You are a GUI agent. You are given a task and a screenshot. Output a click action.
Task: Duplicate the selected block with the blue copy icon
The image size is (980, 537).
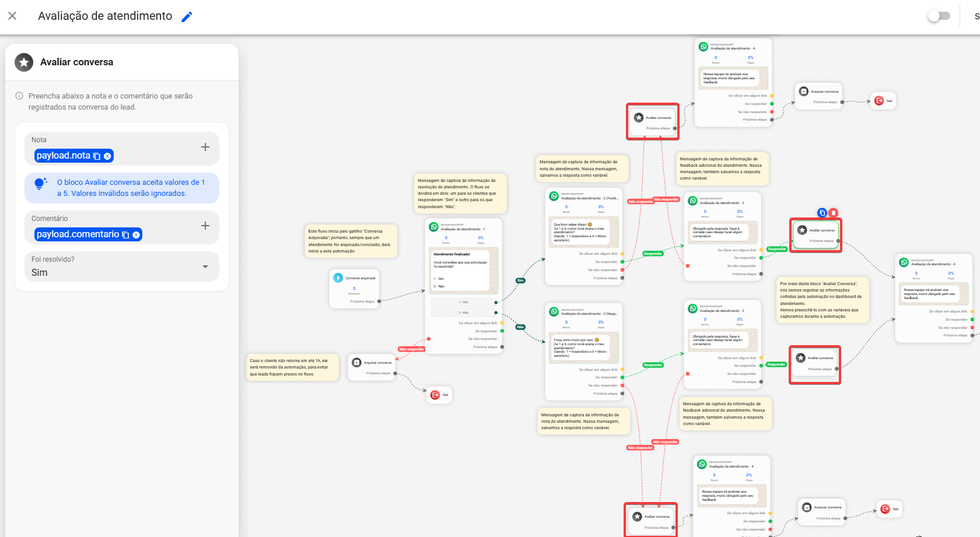pyautogui.click(x=822, y=213)
